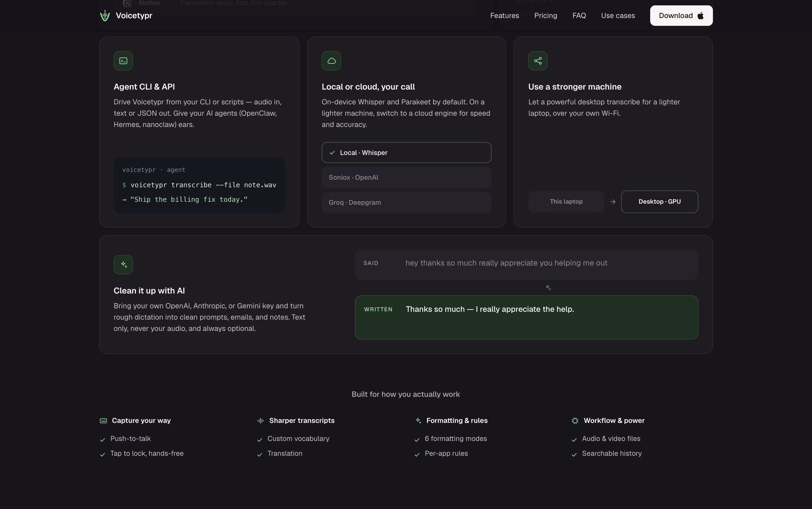
Task: Click the checkmark beside Push-to-talk
Action: (x=103, y=440)
